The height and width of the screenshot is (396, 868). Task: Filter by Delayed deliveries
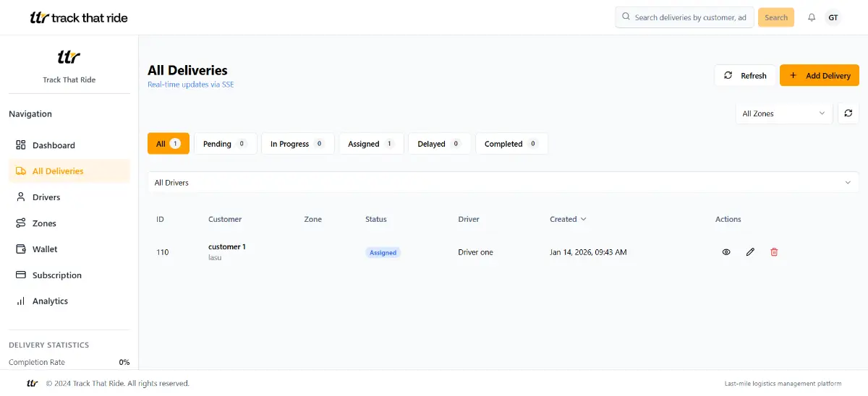(x=440, y=144)
